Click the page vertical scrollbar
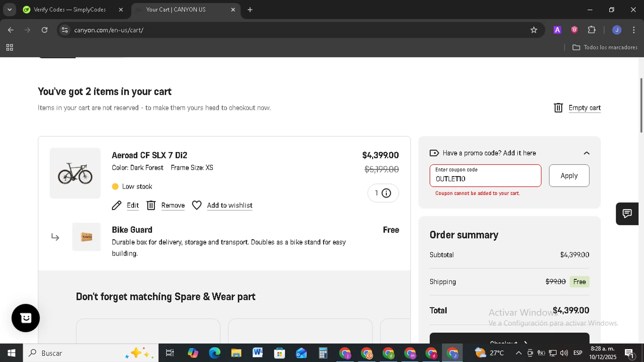 pyautogui.click(x=641, y=106)
